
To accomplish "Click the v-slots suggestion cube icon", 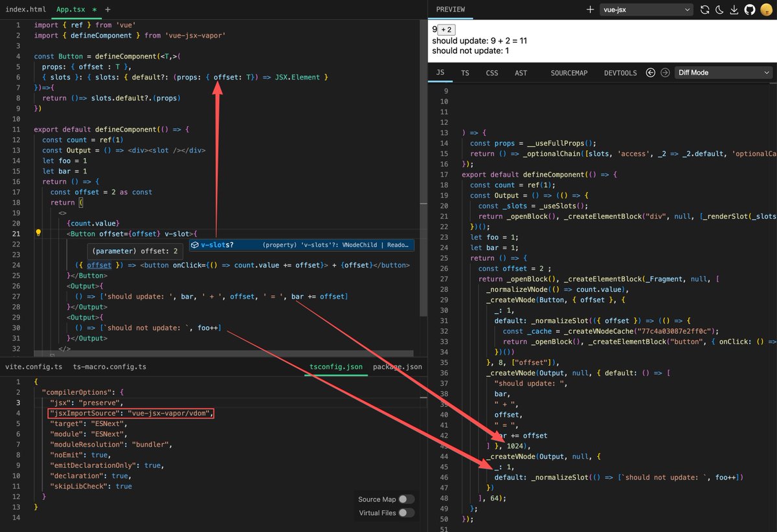I will [x=195, y=245].
